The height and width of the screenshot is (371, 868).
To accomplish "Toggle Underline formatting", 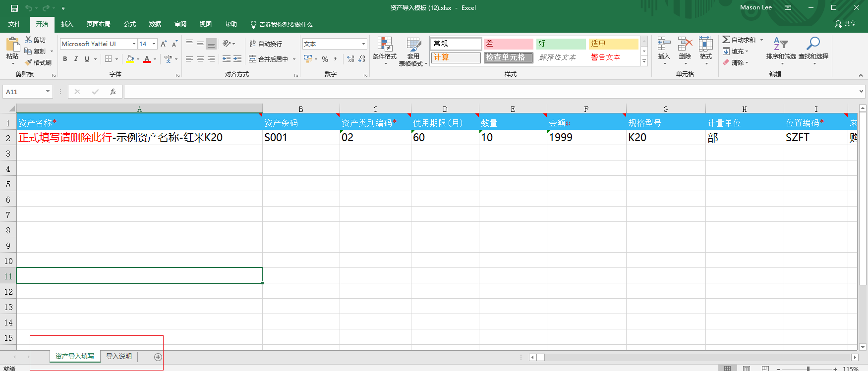I will pyautogui.click(x=87, y=59).
